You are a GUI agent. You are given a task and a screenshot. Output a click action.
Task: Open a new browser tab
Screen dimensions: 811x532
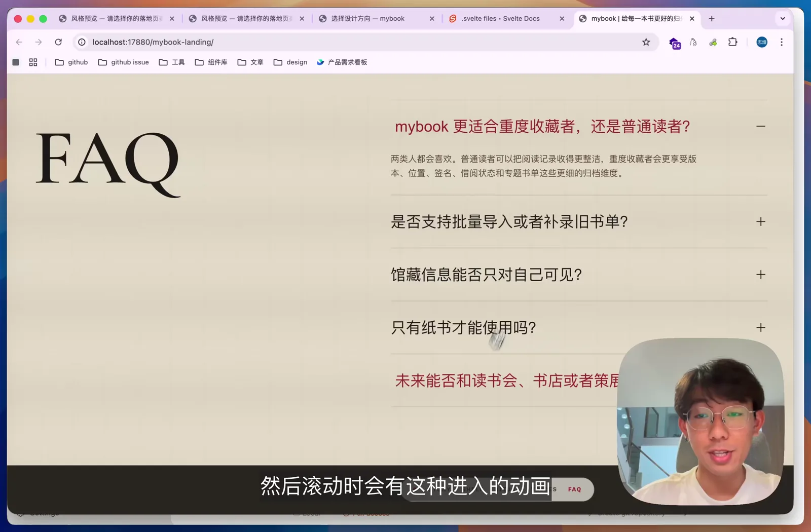tap(712, 19)
